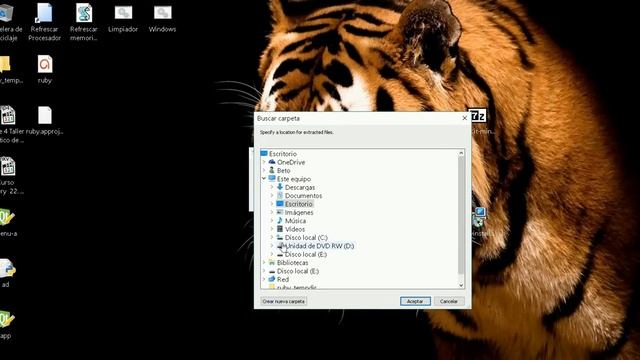Close the Buscar carpeta dialog
The height and width of the screenshot is (360, 640).
pyautogui.click(x=464, y=118)
